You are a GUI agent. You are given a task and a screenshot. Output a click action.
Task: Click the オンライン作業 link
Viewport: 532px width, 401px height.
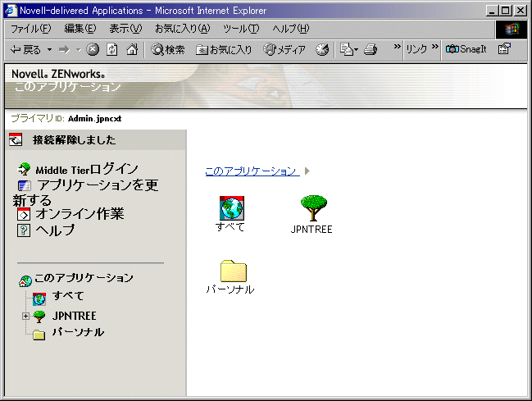[x=80, y=214]
